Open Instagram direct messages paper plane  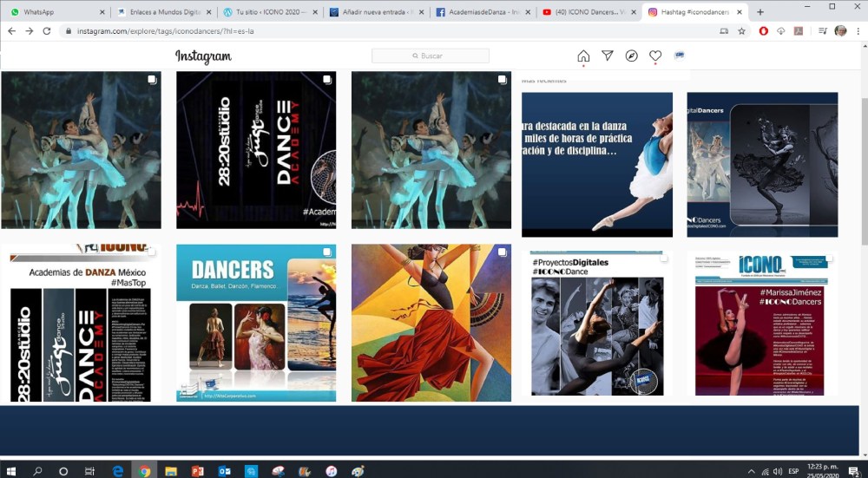[608, 56]
